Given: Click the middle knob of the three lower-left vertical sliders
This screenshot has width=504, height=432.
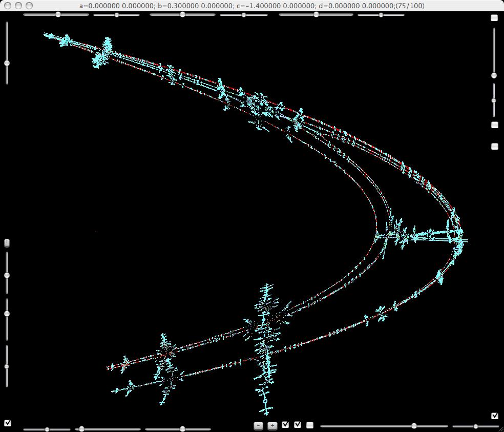Looking at the screenshot, I should click(7, 314).
